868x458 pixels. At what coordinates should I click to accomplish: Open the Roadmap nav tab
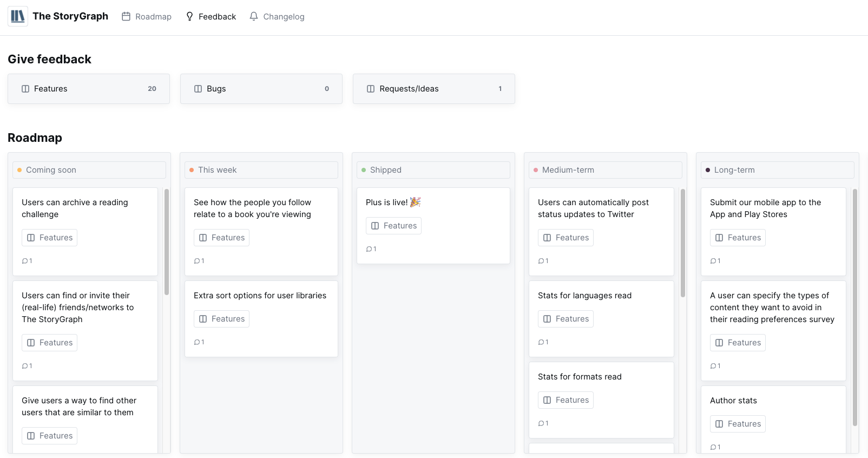[x=147, y=17]
